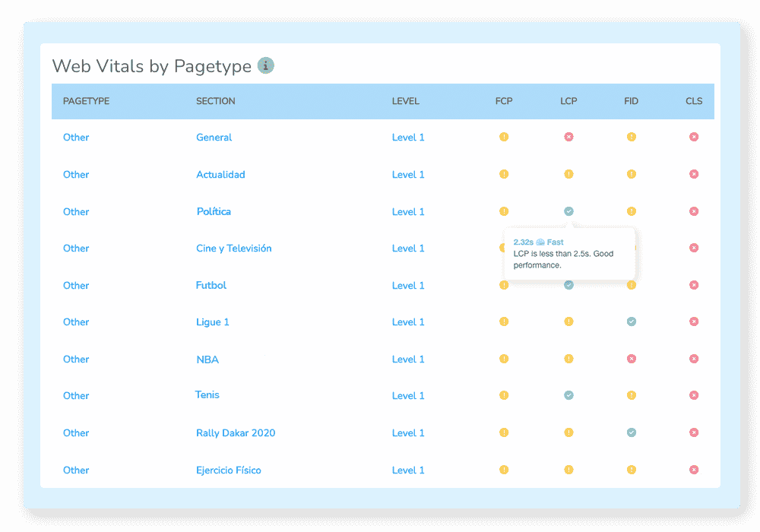Screen dimensions: 760x532
Task: Click the info icon beside Web Vitals title
Action: pyautogui.click(x=265, y=65)
